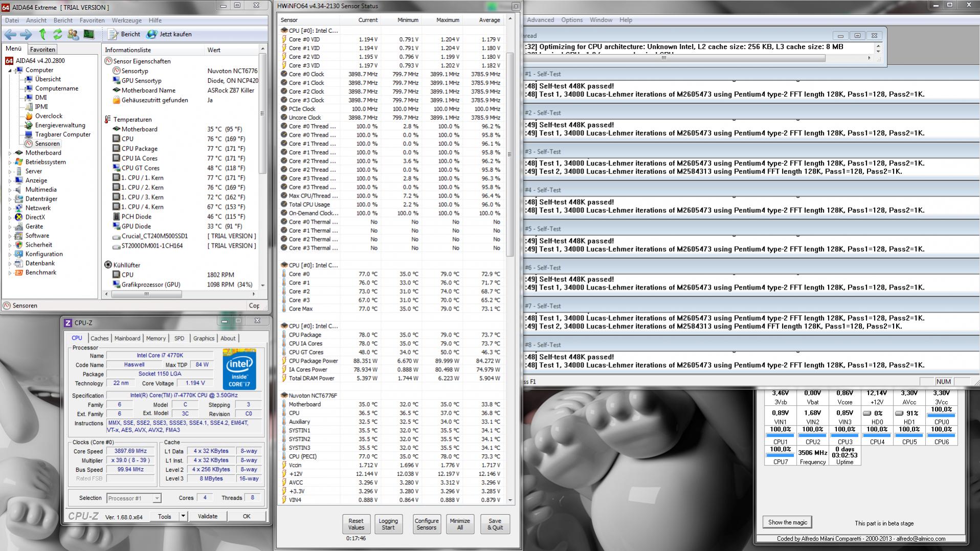Select Overclock in the AIDA64 tree
The image size is (980, 551).
coord(49,116)
